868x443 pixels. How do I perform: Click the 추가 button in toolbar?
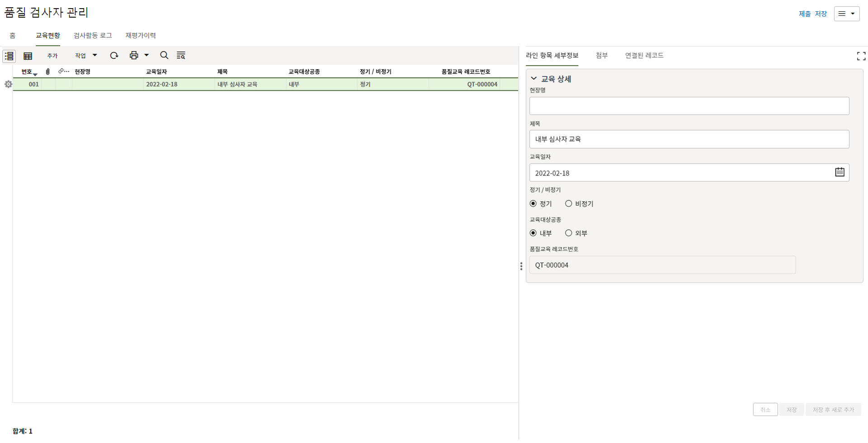(52, 56)
